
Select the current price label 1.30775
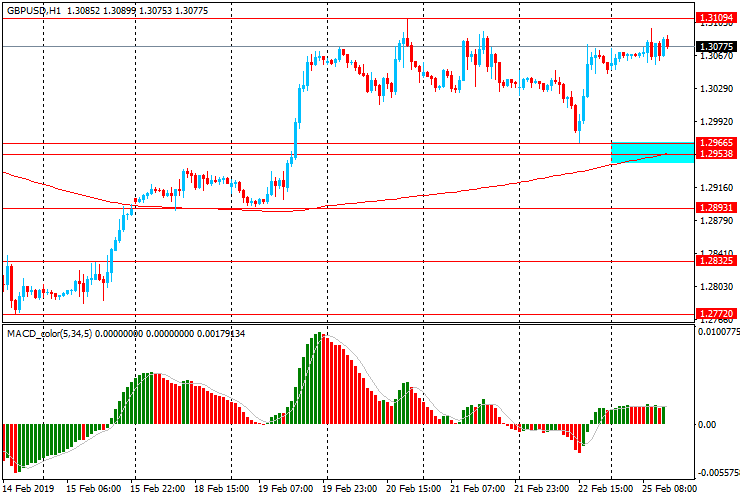pyautogui.click(x=716, y=46)
